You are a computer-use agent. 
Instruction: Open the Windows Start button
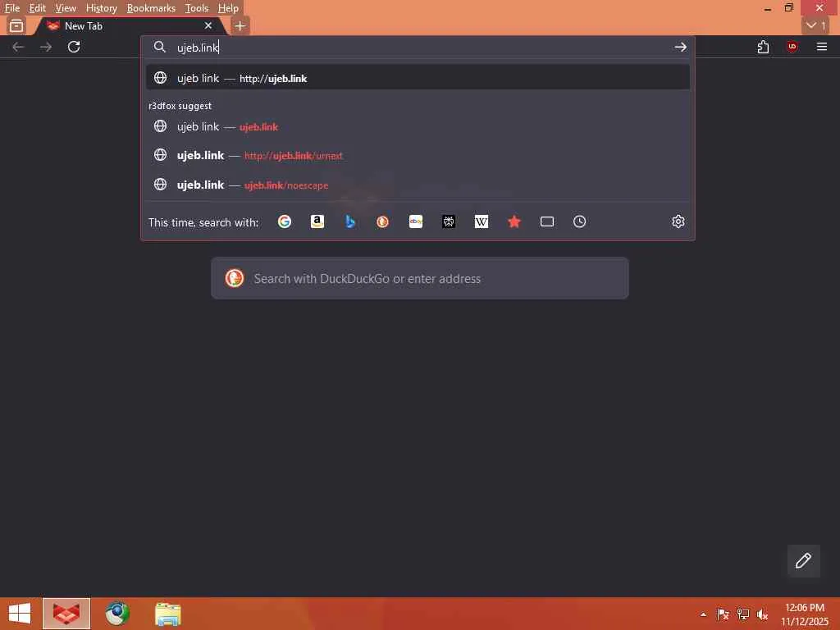coord(20,614)
